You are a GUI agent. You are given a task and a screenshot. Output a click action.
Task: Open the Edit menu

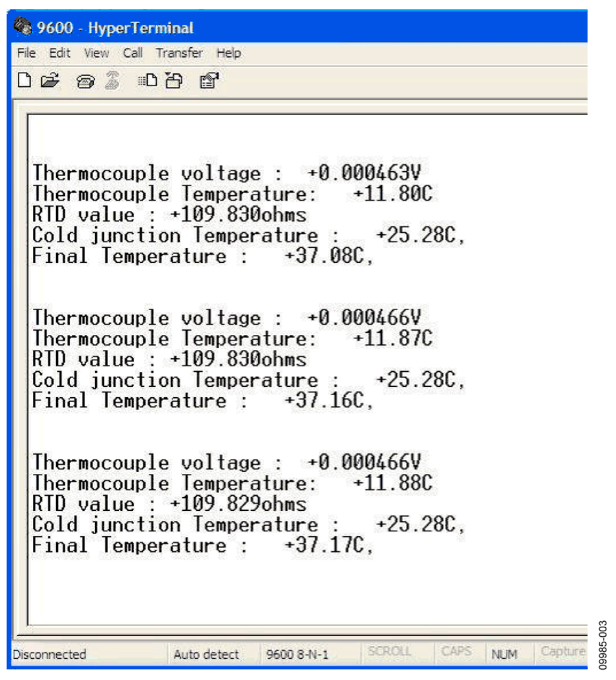pos(60,53)
